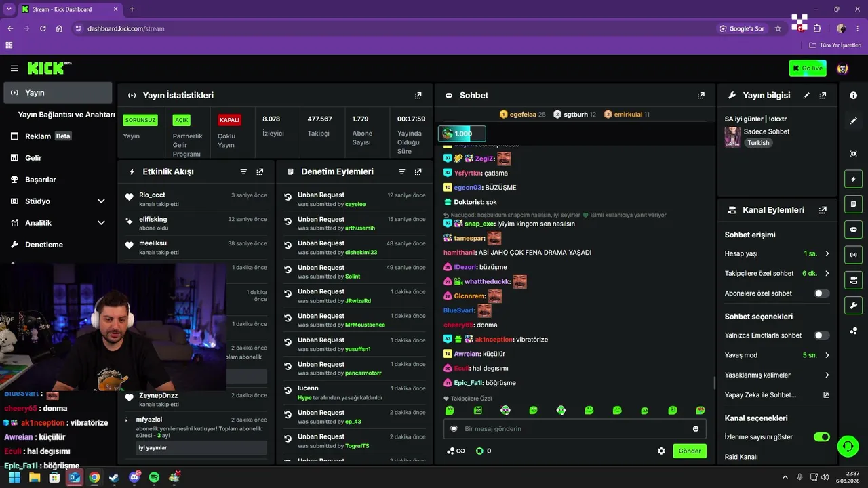The height and width of the screenshot is (488, 868).
Task: Toggle the chat bubble widget in the right rail
Action: pos(853,230)
